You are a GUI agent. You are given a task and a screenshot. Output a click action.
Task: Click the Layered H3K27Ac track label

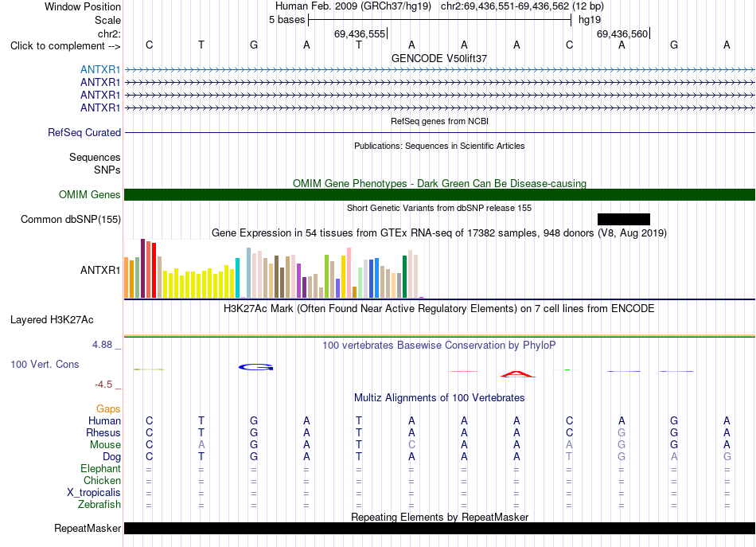click(x=52, y=320)
